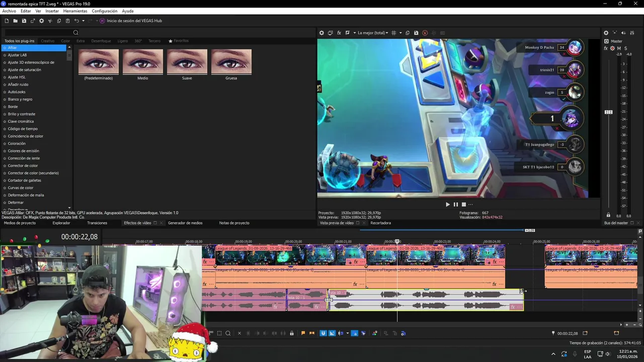Image resolution: width=644 pixels, height=362 pixels.
Task: Open the Editar menu
Action: [26, 11]
